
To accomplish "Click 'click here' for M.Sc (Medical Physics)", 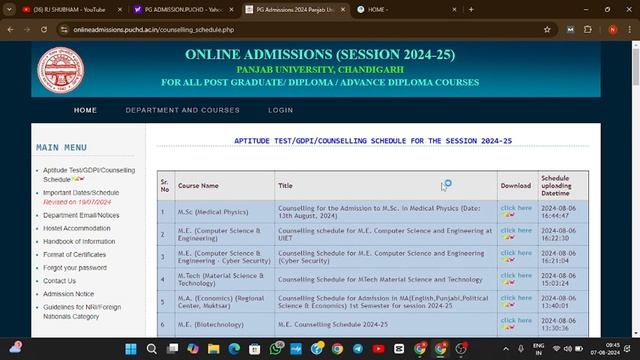I will (516, 208).
